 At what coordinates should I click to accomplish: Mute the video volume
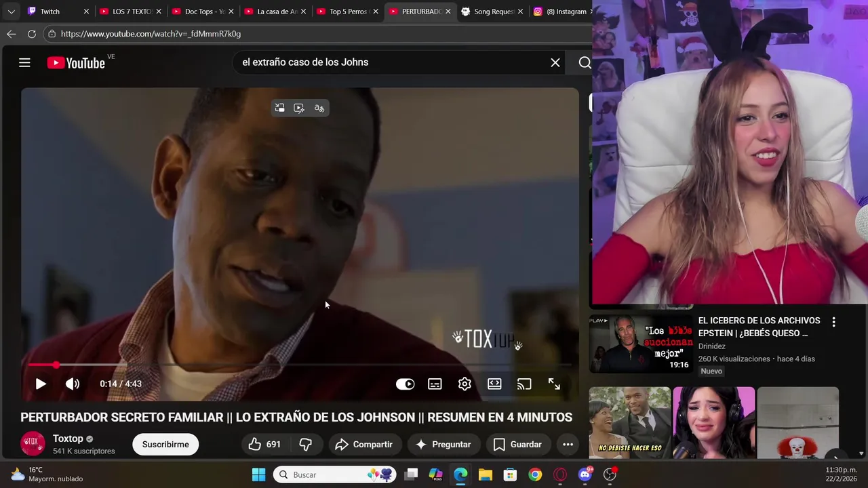tap(73, 384)
